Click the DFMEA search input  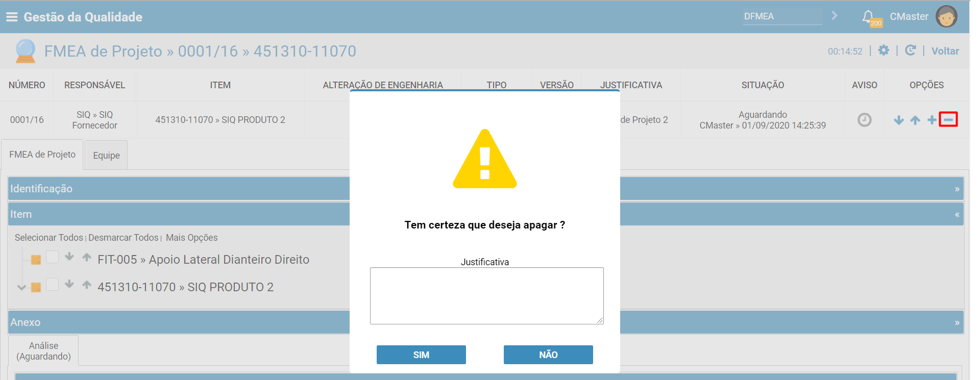point(782,16)
